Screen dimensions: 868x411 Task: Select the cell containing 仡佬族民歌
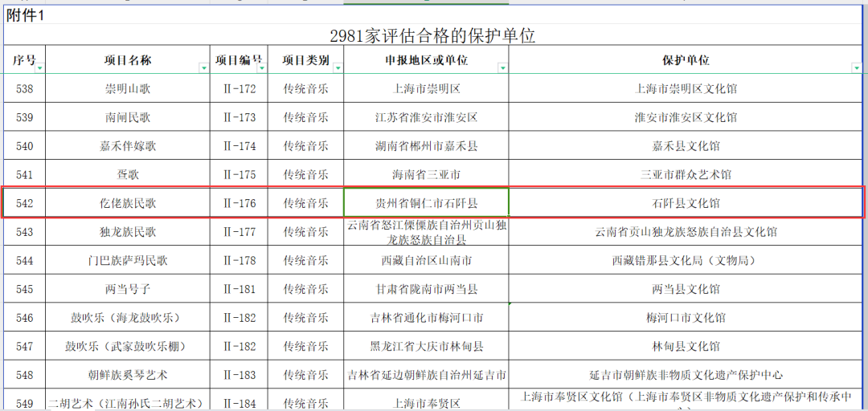(x=127, y=203)
